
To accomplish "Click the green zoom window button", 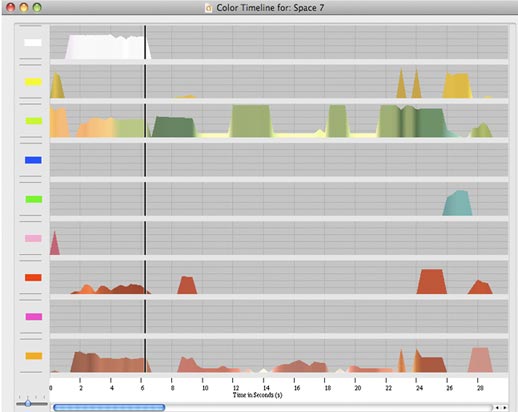I will tap(37, 7).
